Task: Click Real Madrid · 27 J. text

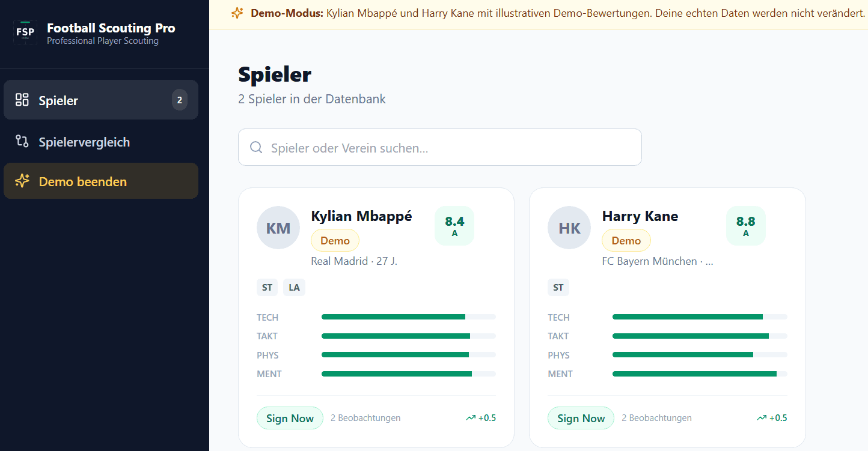Action: (x=354, y=261)
